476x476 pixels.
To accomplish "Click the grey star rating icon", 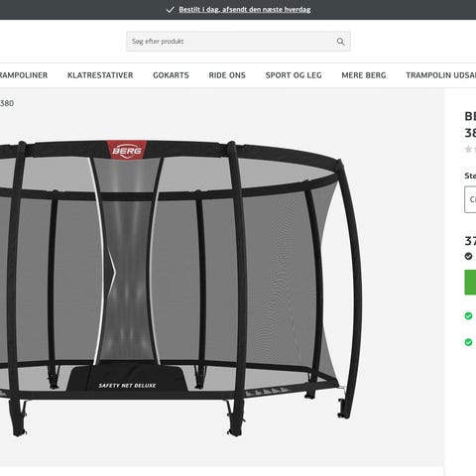I will click(468, 150).
